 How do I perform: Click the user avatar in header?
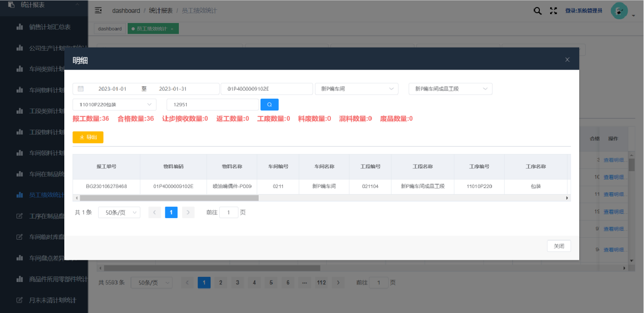619,10
